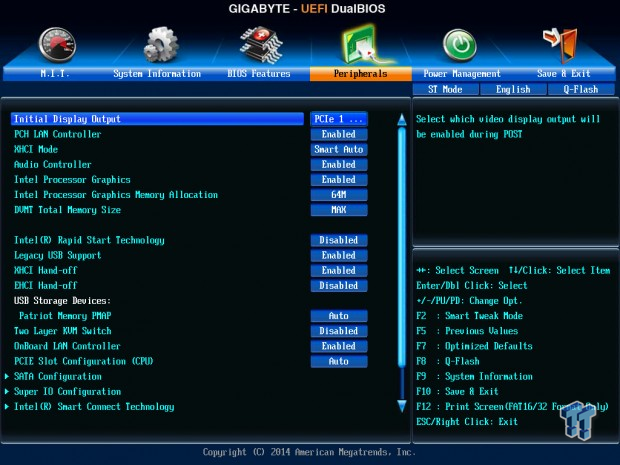Viewport: 620px width, 465px height.
Task: Select XHCI Mode label
Action: tap(36, 149)
